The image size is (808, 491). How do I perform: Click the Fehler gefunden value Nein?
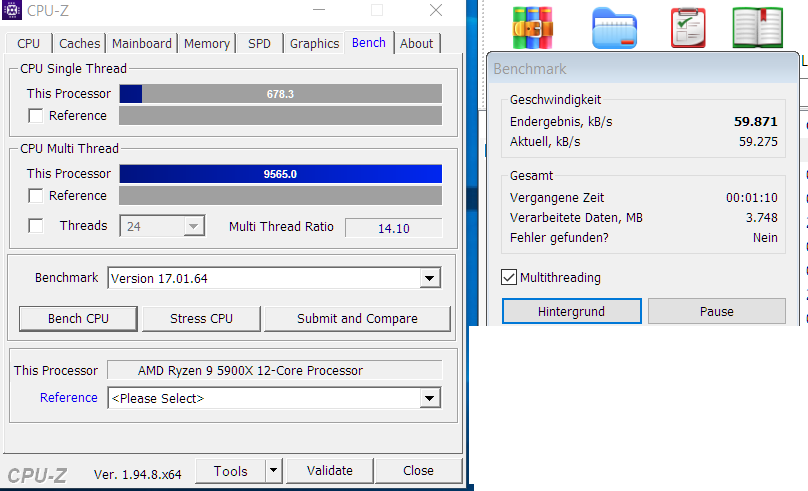pyautogui.click(x=765, y=238)
